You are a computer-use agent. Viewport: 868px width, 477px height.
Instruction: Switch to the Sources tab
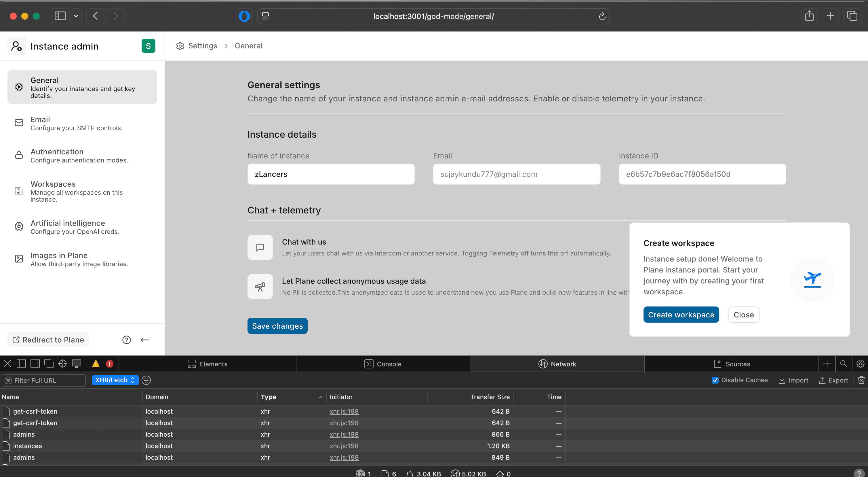click(732, 364)
